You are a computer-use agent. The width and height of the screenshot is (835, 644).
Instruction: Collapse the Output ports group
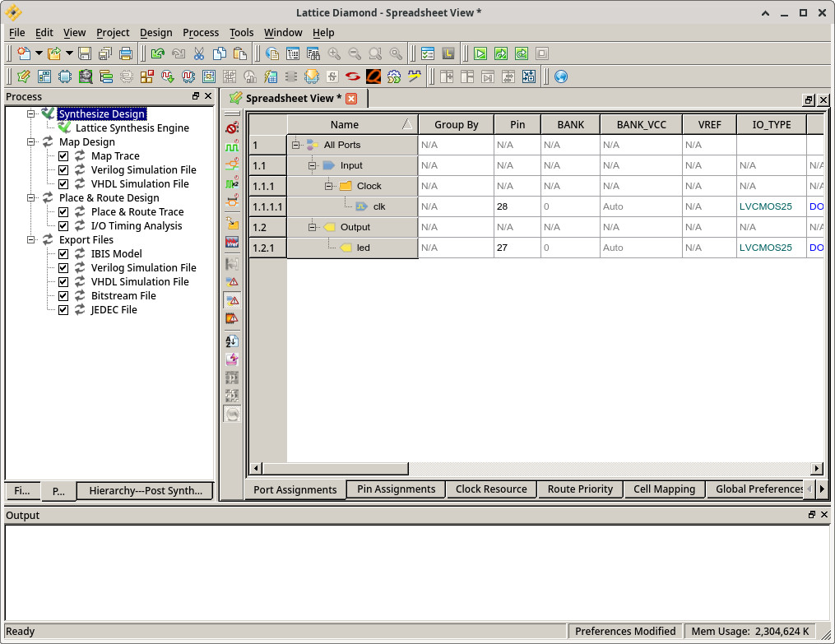312,227
